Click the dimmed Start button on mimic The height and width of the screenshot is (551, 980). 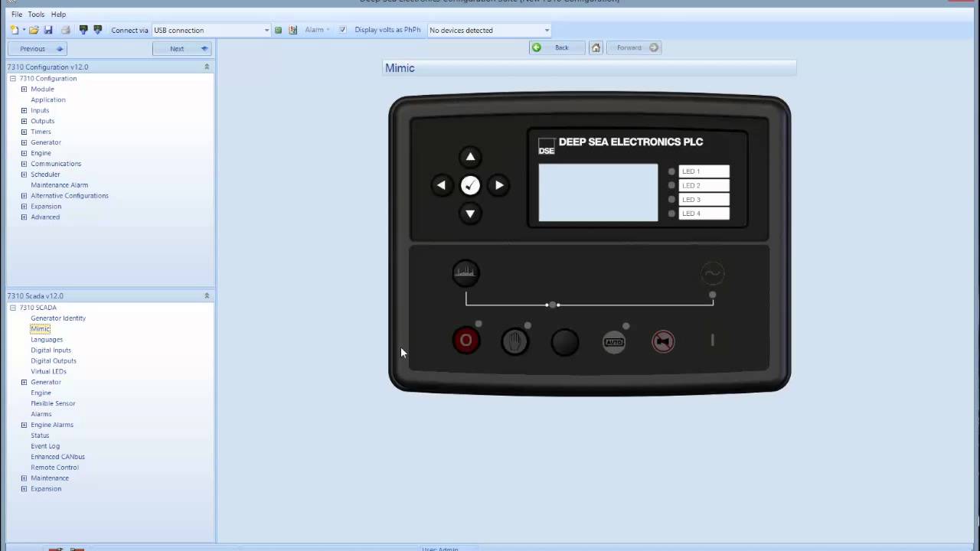point(713,341)
